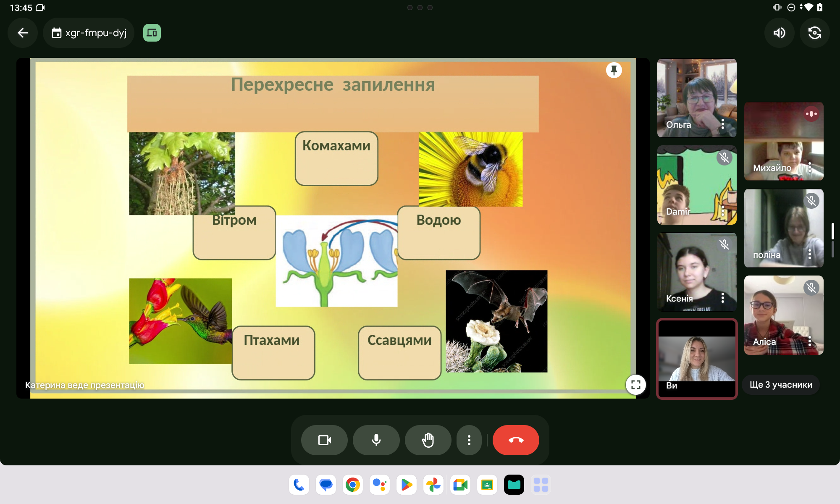This screenshot has width=840, height=504.
Task: Open meeting code xgr-fmpu-dyj details
Action: coord(89,33)
